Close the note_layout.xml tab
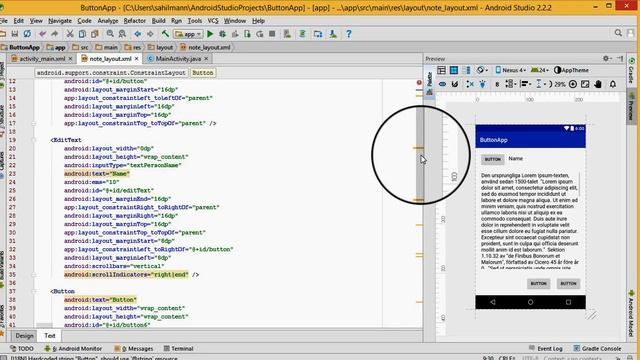 (136, 59)
